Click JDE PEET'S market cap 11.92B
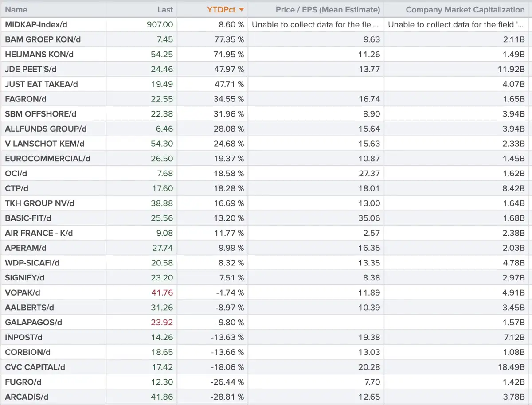 [510, 69]
